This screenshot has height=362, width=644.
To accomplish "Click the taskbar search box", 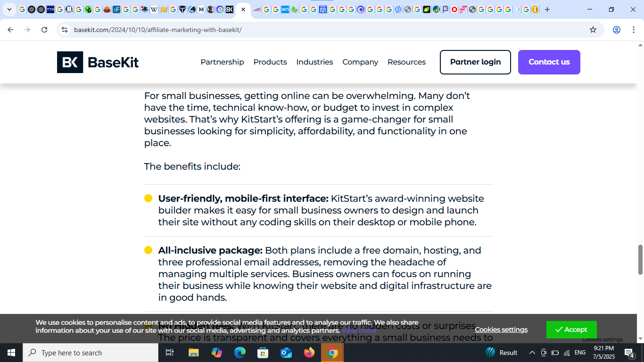I will point(91,353).
